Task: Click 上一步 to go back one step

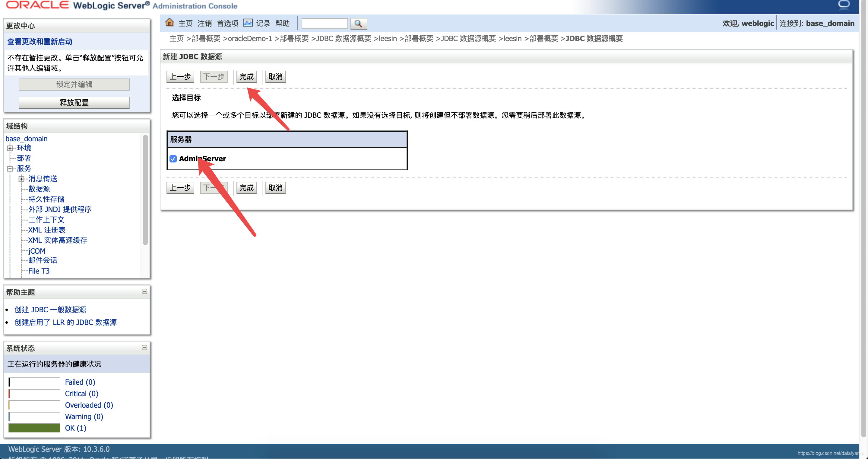Action: (180, 76)
